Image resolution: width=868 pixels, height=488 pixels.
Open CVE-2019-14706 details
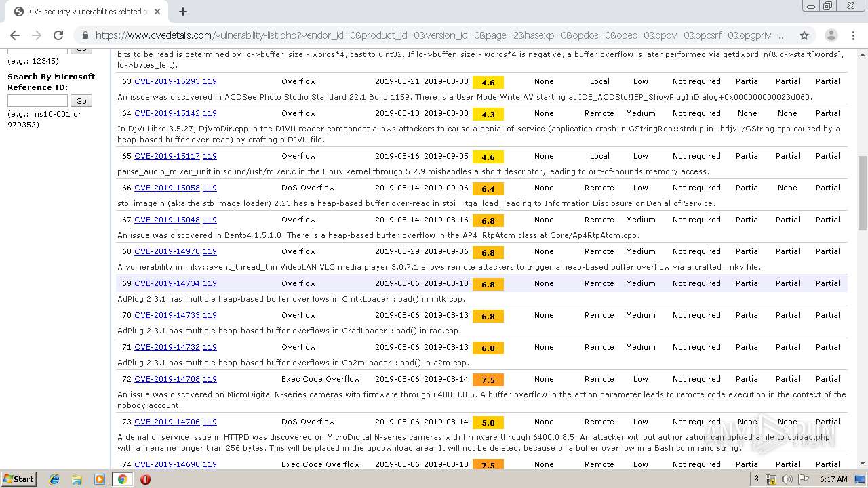click(x=167, y=422)
